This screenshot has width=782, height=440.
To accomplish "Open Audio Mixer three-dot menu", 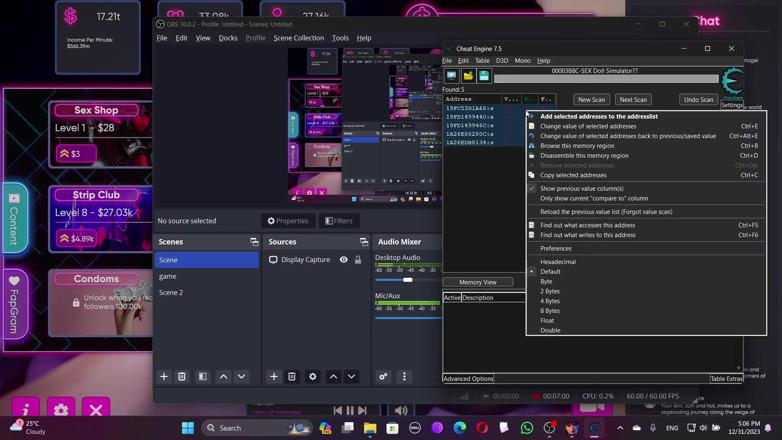I will point(404,377).
